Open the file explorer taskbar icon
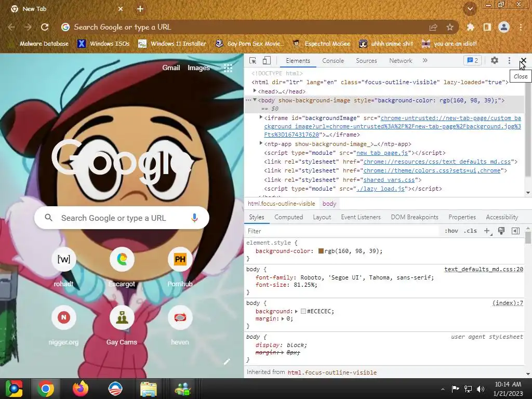The height and width of the screenshot is (399, 532). (149, 389)
